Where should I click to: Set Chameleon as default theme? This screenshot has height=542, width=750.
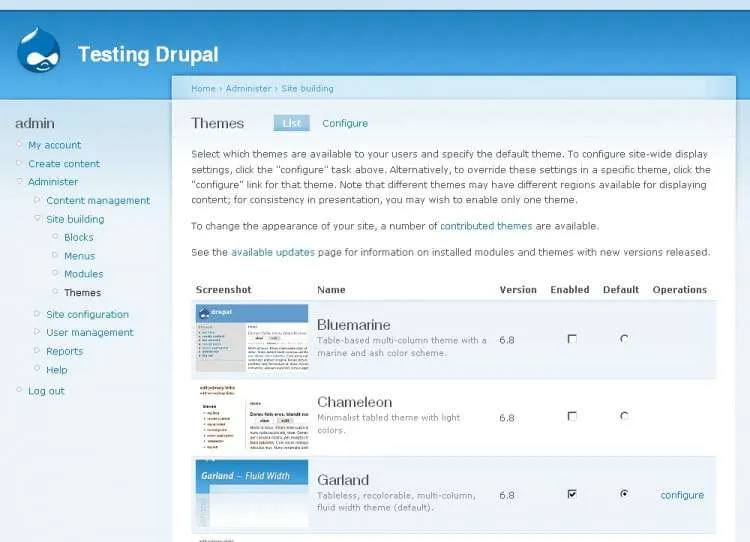(624, 416)
